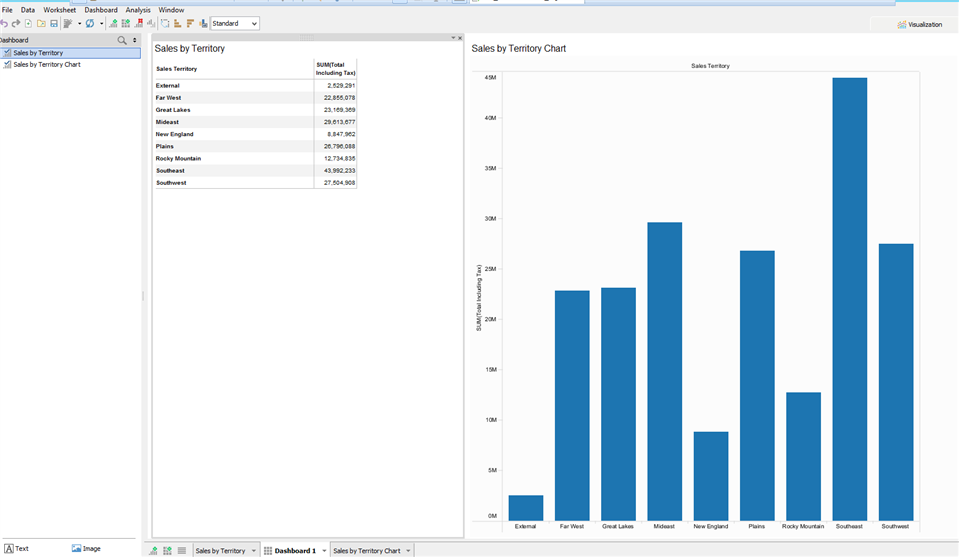Sort ascending using toolbar icon
This screenshot has height=557, width=959.
(177, 23)
